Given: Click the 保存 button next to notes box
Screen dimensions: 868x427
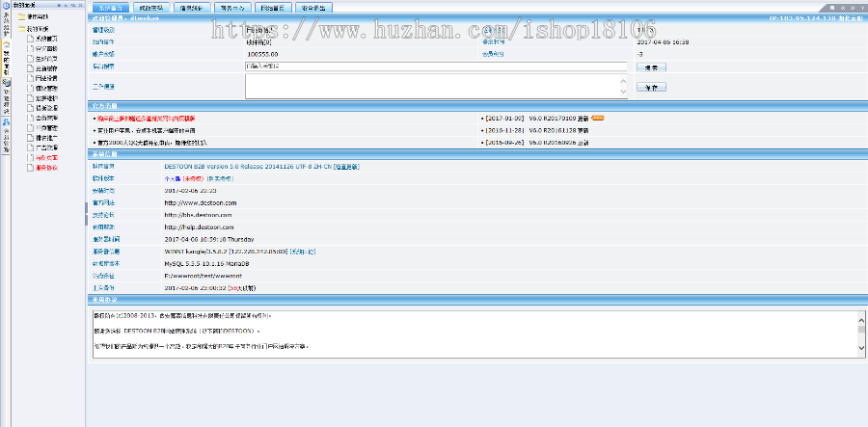Looking at the screenshot, I should tap(651, 88).
